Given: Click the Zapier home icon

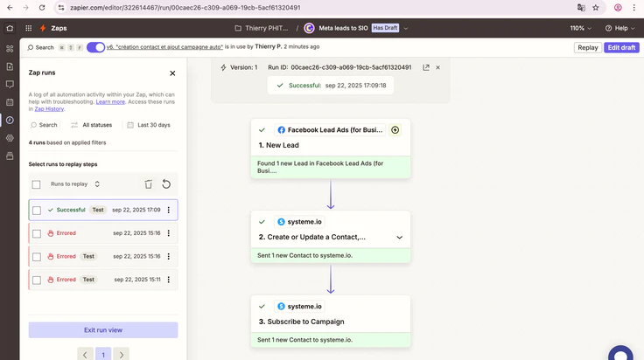Looking at the screenshot, I should [10, 28].
